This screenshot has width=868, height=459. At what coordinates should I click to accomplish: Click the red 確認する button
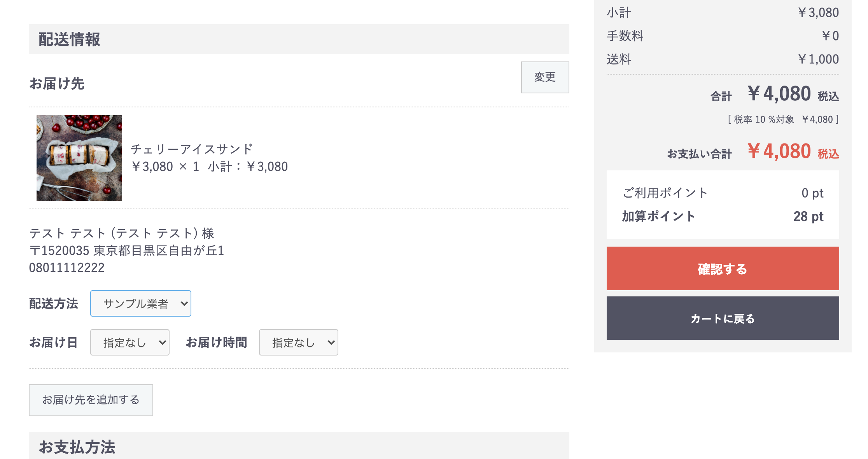723,268
